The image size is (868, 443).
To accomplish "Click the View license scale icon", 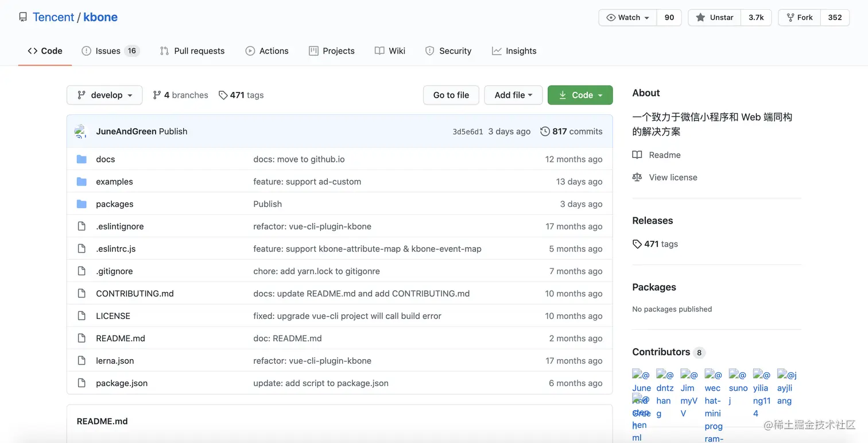I will pyautogui.click(x=637, y=178).
